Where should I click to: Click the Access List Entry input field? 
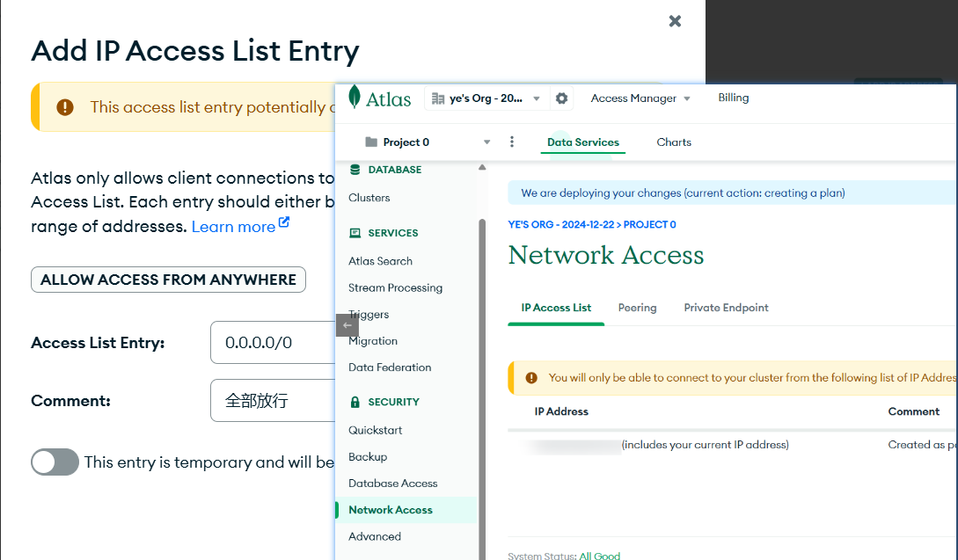pos(273,343)
